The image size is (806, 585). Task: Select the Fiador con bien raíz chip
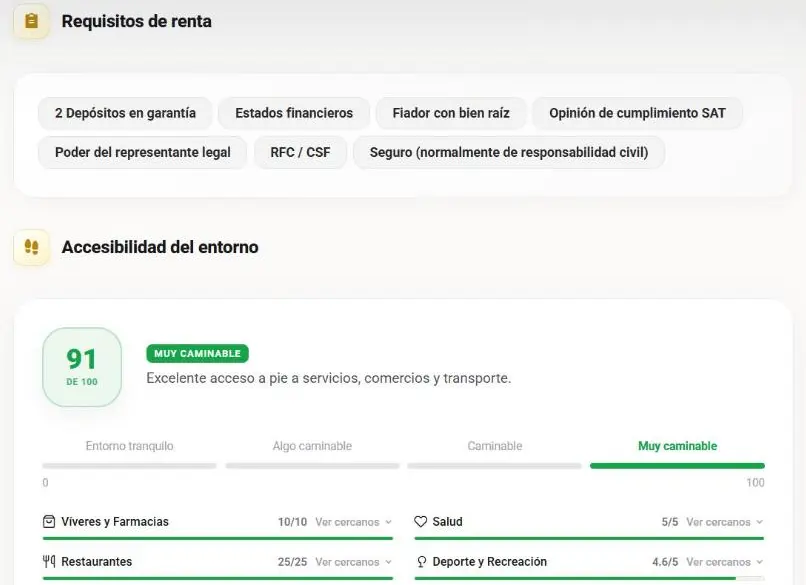pyautogui.click(x=451, y=113)
